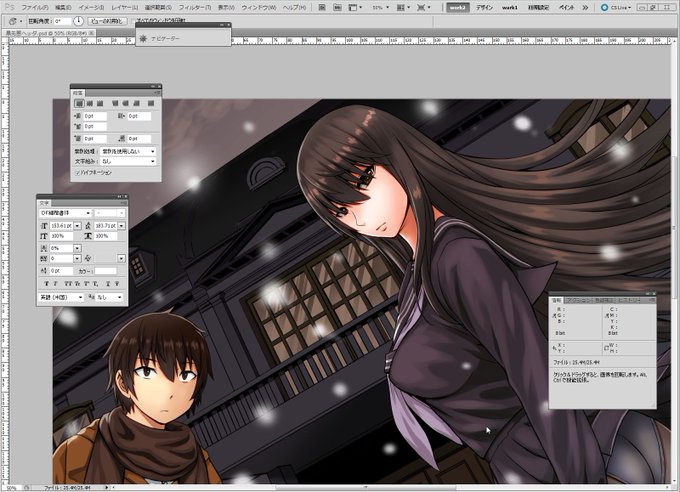680x492 pixels.
Task: Click the RGB eyedropper icon in Info panel
Action: click(554, 316)
